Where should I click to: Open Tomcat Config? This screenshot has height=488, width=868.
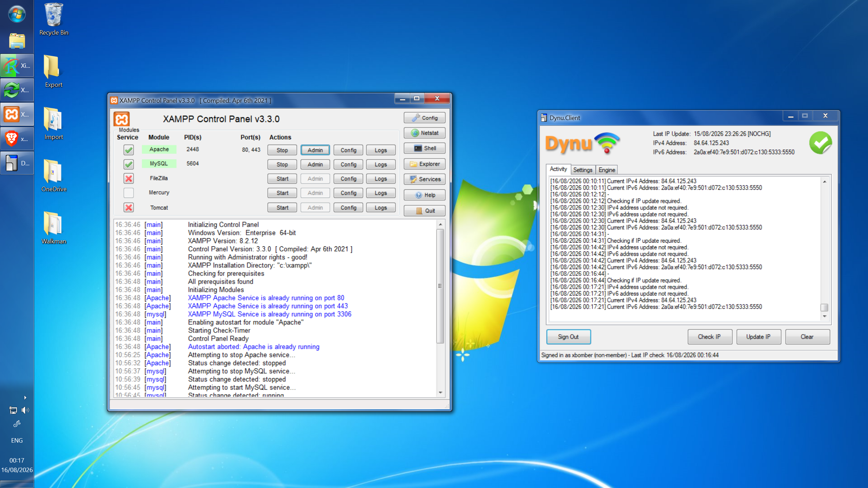(349, 208)
